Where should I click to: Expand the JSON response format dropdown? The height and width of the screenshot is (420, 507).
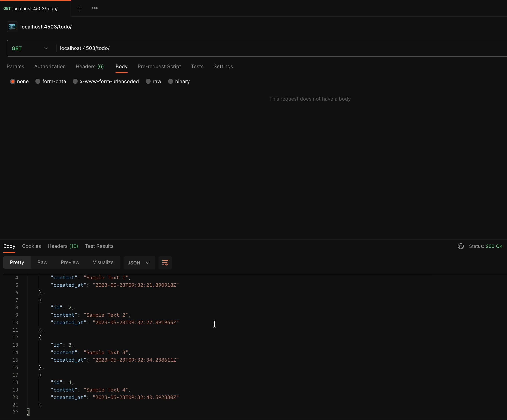(x=139, y=263)
